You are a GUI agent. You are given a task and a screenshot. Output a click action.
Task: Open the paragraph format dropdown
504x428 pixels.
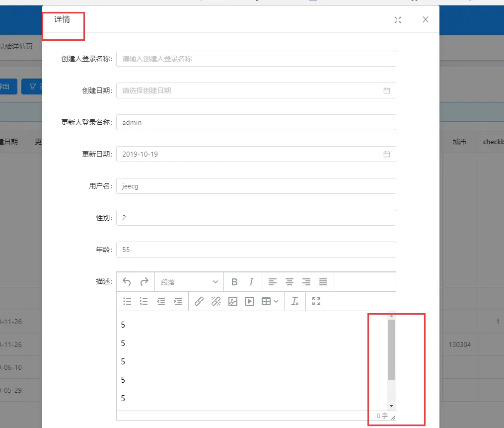click(x=189, y=282)
